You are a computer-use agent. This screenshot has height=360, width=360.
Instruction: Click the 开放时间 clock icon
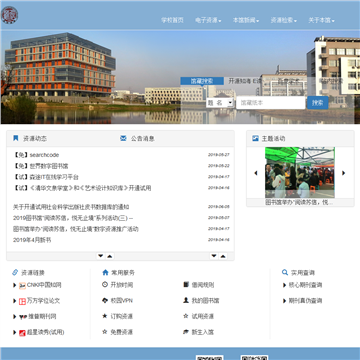coord(105,285)
